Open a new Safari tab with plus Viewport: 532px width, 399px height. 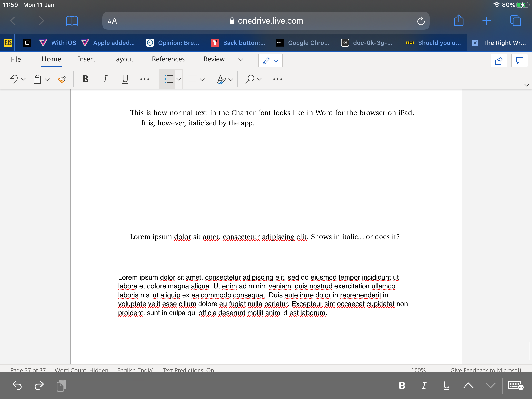(487, 21)
